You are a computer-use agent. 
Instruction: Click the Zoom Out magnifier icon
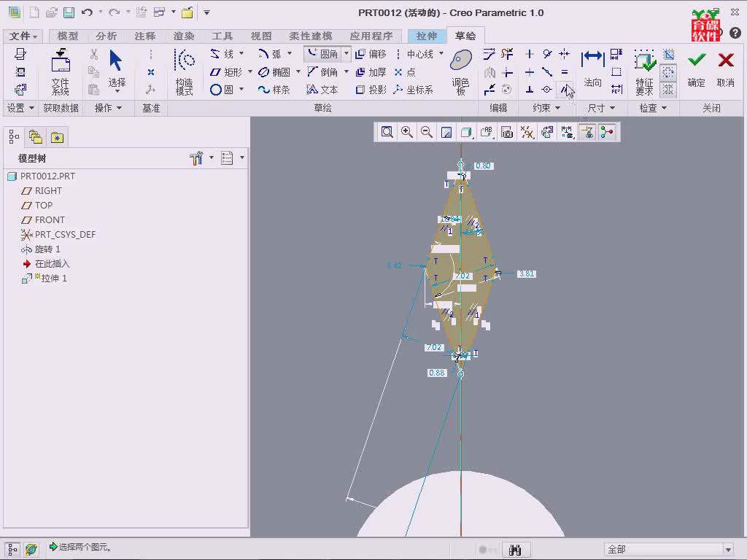pos(426,132)
